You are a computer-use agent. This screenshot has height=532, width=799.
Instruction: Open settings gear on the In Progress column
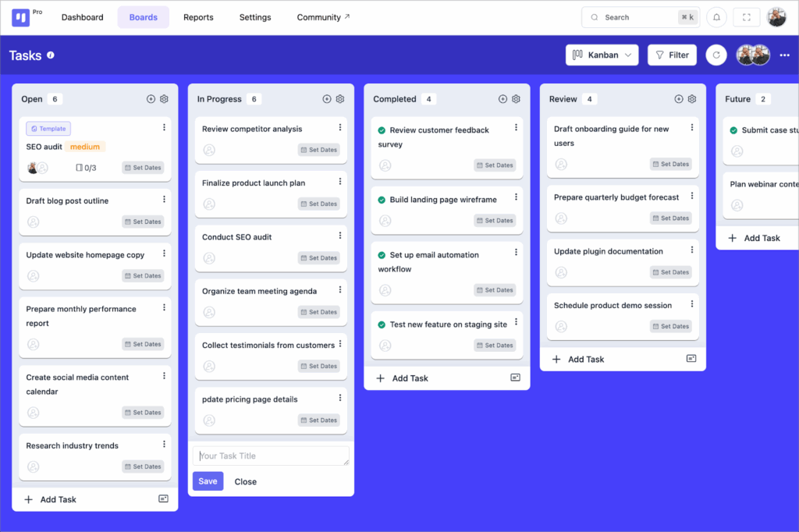pos(339,99)
